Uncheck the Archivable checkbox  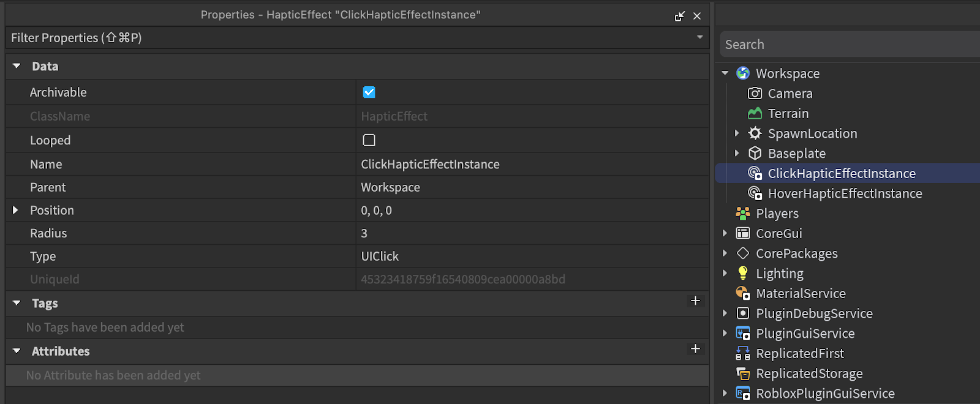point(369,92)
